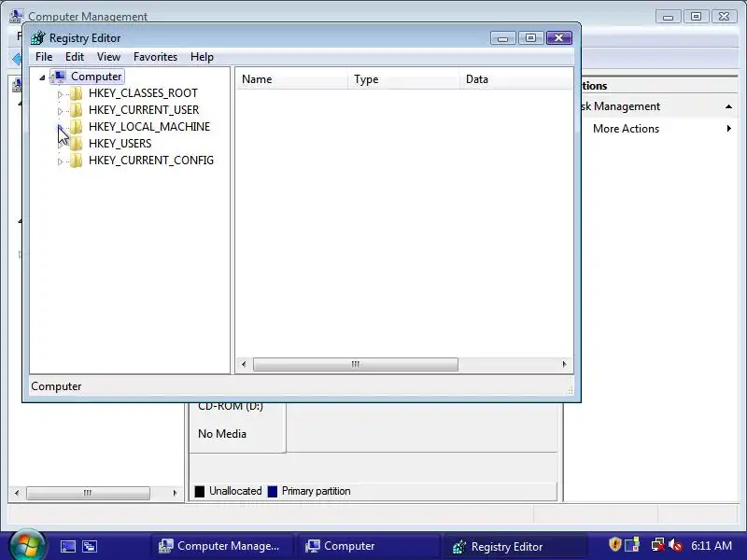Screen dimensions: 747x560
Task: Open the Help menu in Registry Editor
Action: [x=202, y=57]
